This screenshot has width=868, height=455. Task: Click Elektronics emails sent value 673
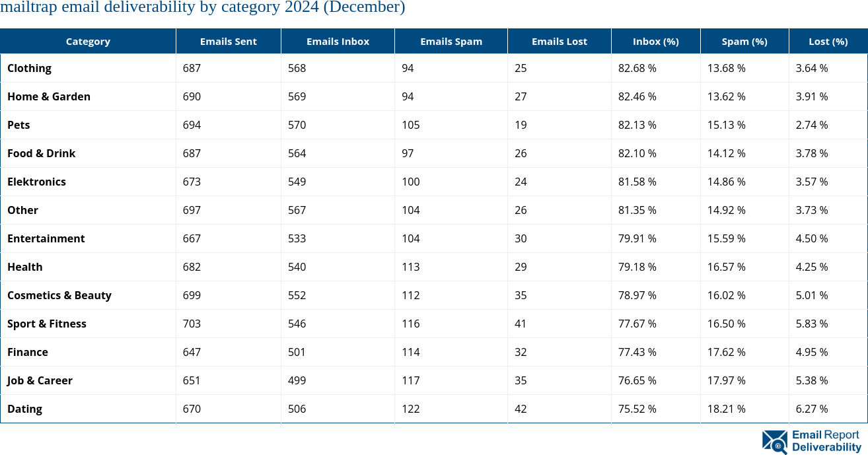[192, 182]
